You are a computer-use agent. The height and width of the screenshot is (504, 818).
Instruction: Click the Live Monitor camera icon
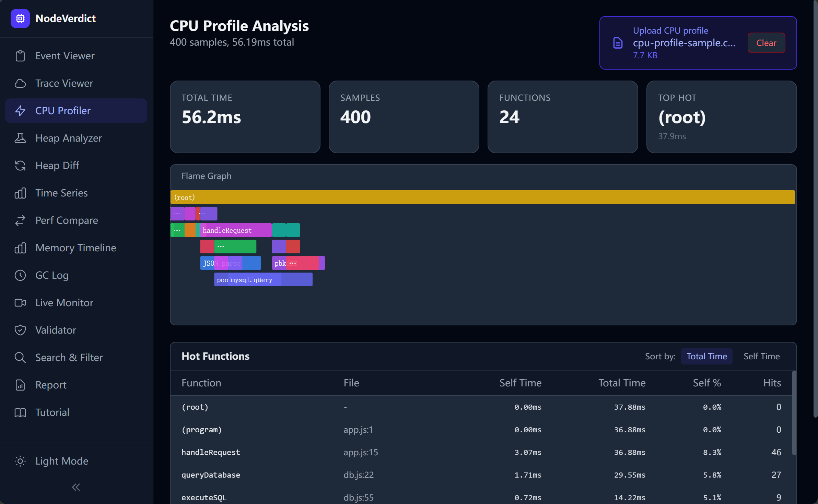point(20,303)
